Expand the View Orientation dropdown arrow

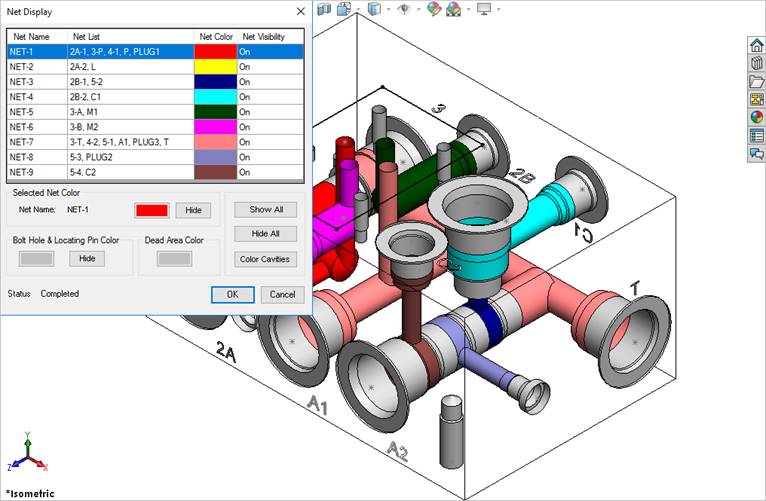[x=359, y=9]
